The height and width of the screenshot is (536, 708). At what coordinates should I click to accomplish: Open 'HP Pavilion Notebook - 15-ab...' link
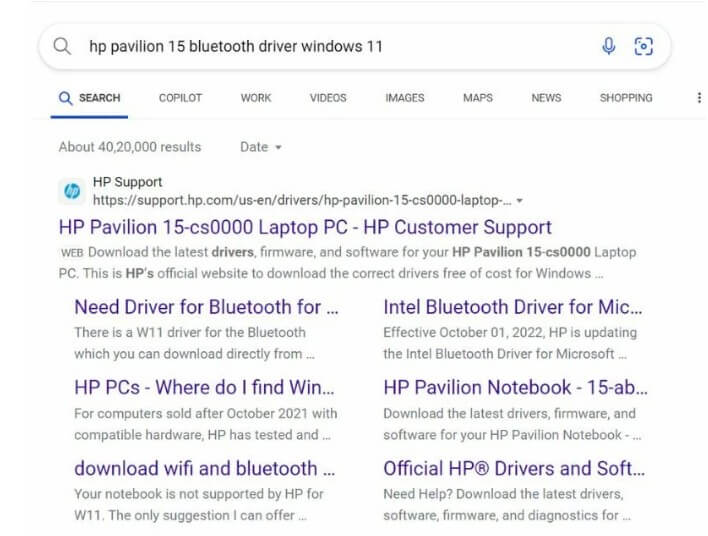point(515,387)
